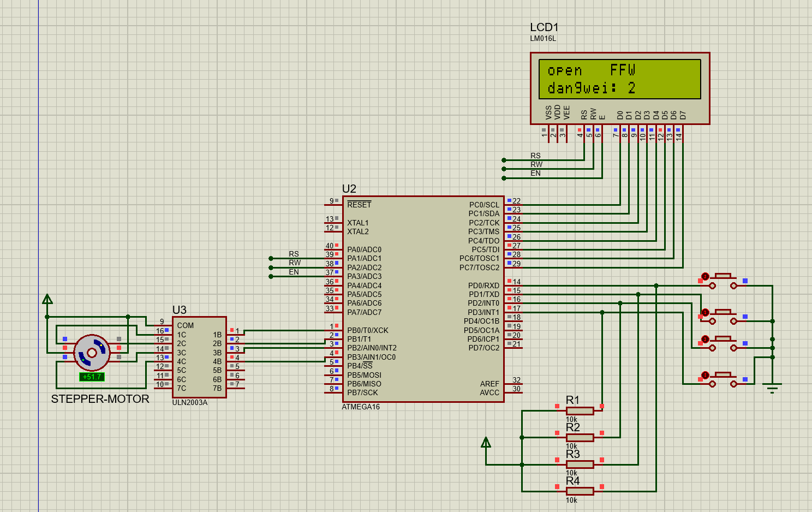The image size is (812, 512).
Task: Select the RS net label beside PA1/ADC1
Action: click(294, 254)
